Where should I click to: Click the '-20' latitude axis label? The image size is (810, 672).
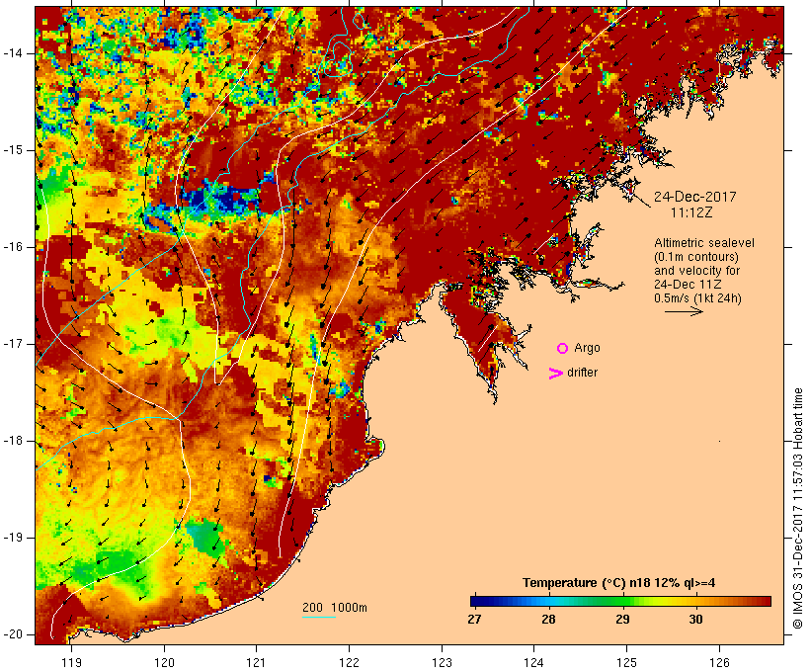tap(13, 634)
